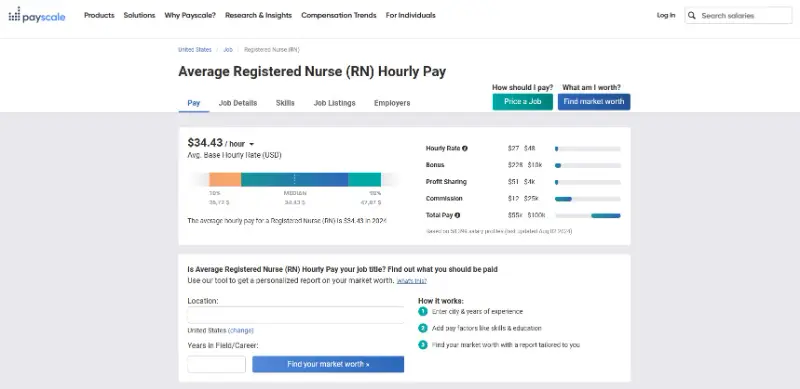800x389 pixels.
Task: Click the Bonus range bar
Action: pyautogui.click(x=588, y=165)
